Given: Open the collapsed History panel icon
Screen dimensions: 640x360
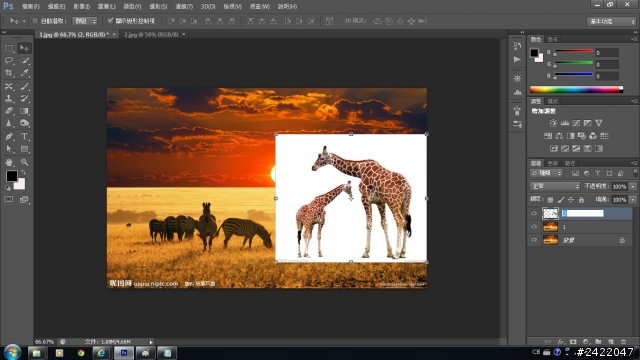Looking at the screenshot, I should [518, 46].
